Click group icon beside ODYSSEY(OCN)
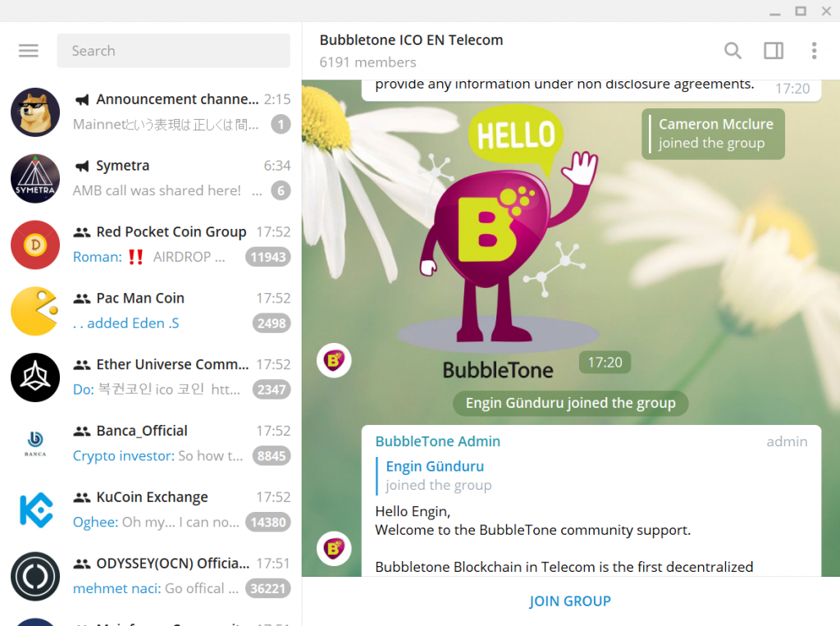 pos(82,564)
